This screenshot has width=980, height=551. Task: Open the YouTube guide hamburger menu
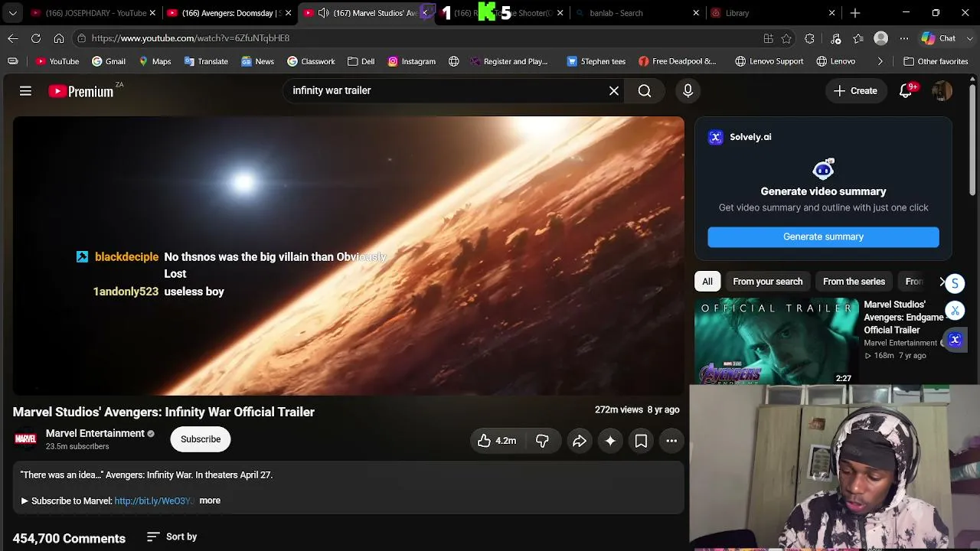point(25,91)
